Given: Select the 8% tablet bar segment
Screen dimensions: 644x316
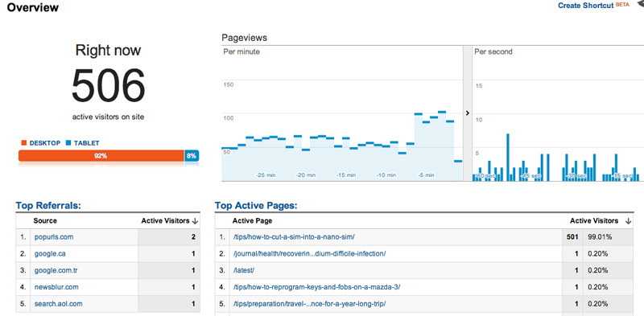Looking at the screenshot, I should 192,156.
